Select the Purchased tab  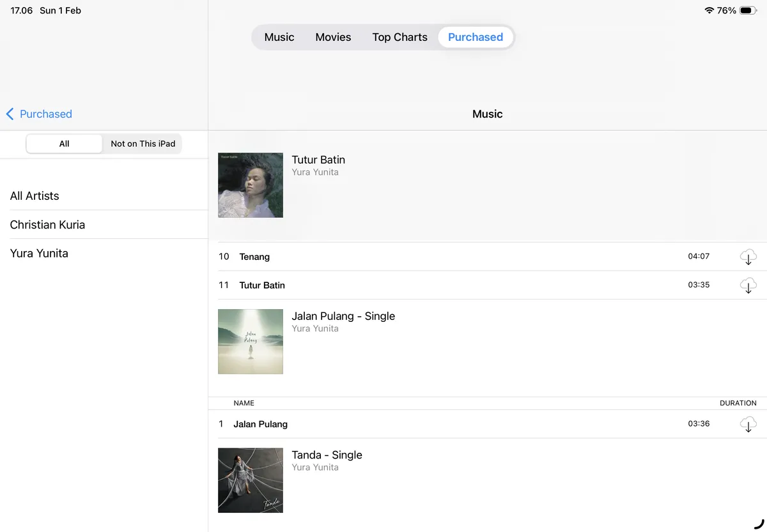(x=475, y=37)
